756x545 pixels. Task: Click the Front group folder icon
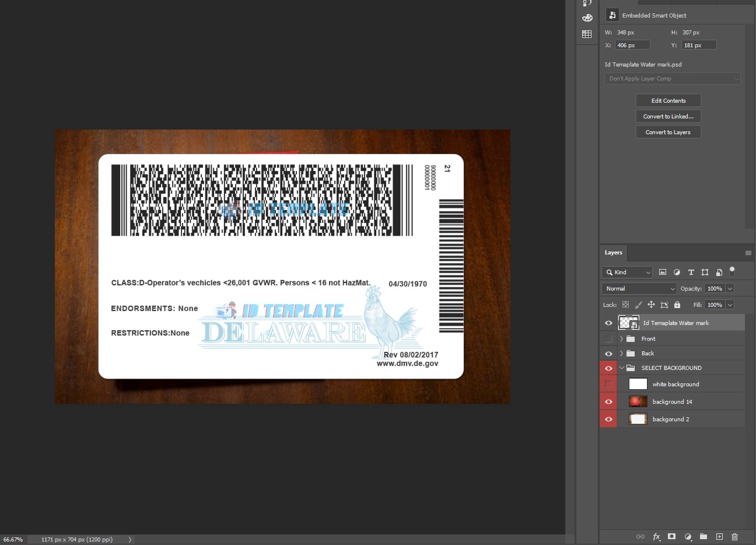click(631, 338)
